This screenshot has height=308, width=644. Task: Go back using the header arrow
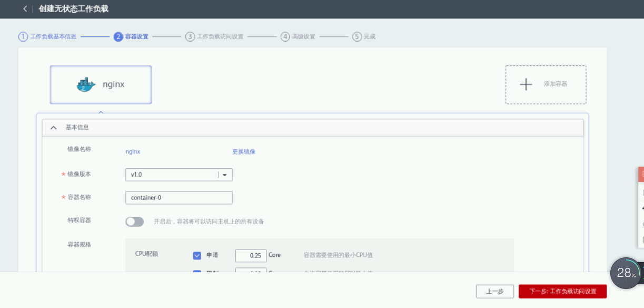pyautogui.click(x=25, y=9)
